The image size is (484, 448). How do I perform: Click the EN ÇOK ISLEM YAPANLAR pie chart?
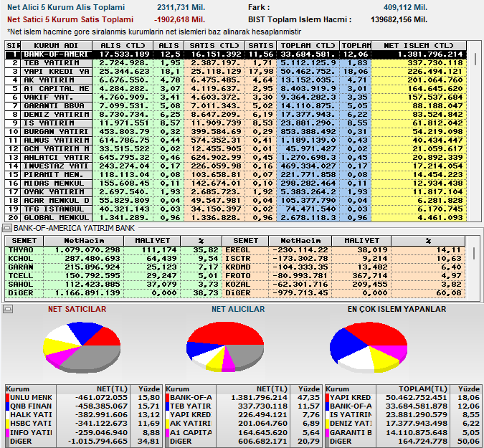[369, 347]
